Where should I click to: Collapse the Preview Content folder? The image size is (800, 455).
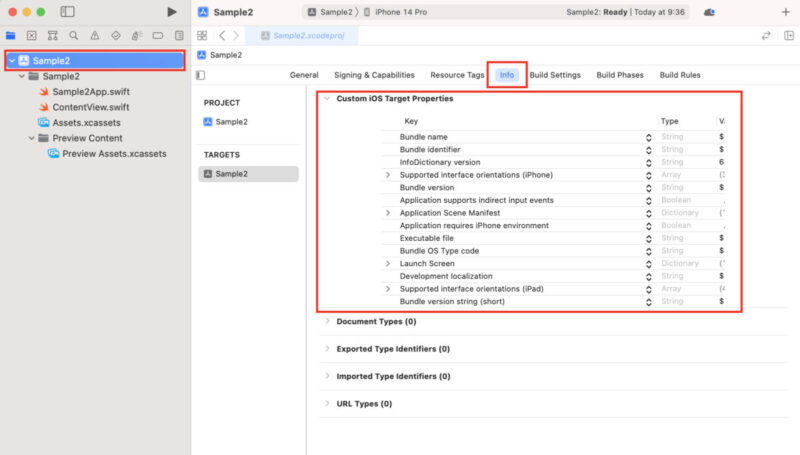click(x=32, y=138)
